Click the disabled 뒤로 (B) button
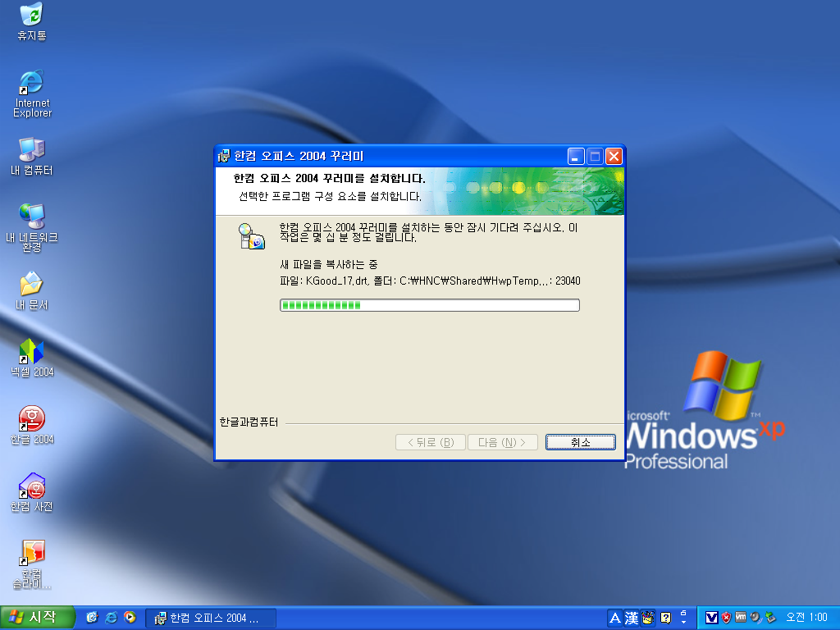Viewport: 840px width, 630px height. [430, 442]
